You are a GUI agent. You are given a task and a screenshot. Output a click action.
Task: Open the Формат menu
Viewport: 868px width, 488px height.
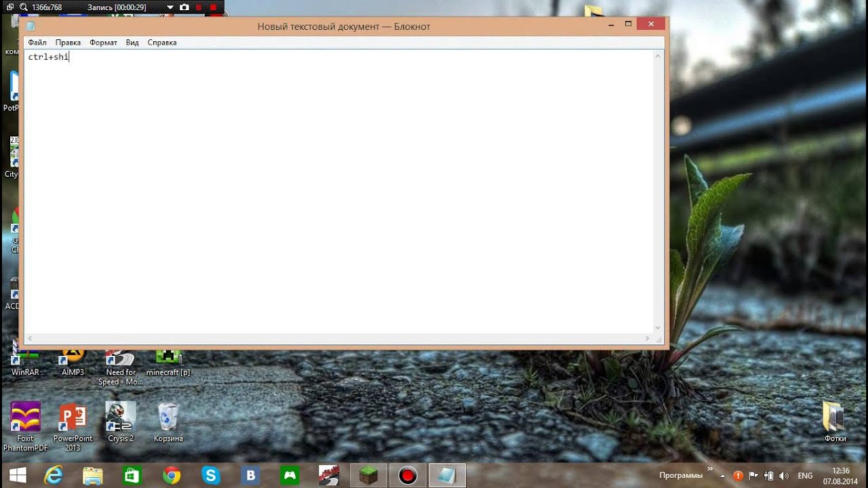103,43
